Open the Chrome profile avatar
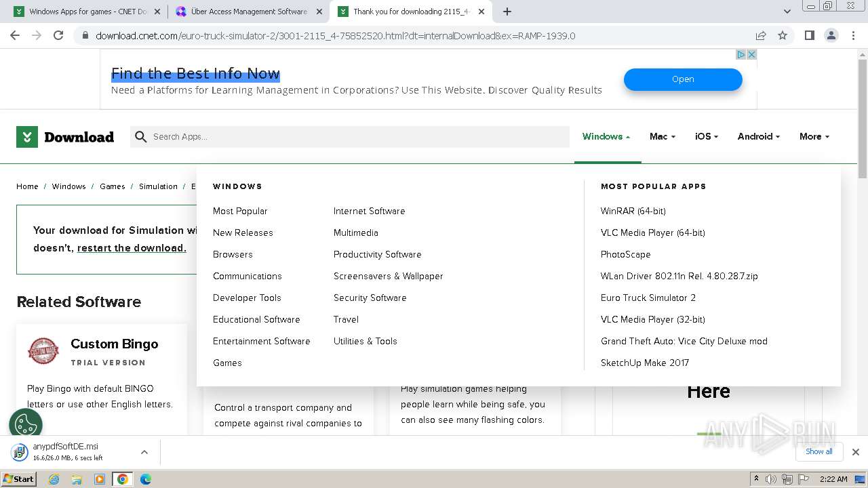868x488 pixels. coord(831,35)
